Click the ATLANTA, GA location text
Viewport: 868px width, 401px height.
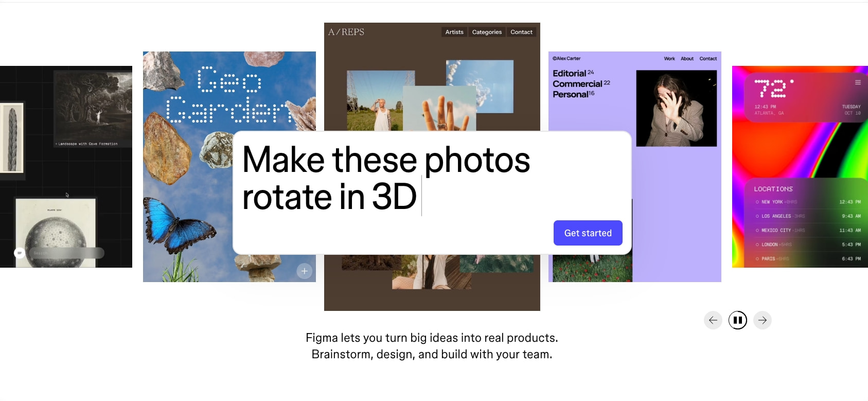pos(769,113)
